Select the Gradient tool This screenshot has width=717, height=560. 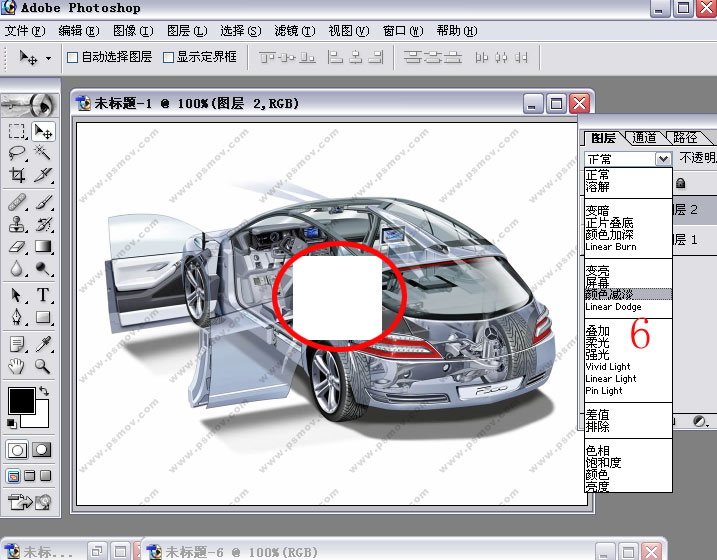point(43,247)
